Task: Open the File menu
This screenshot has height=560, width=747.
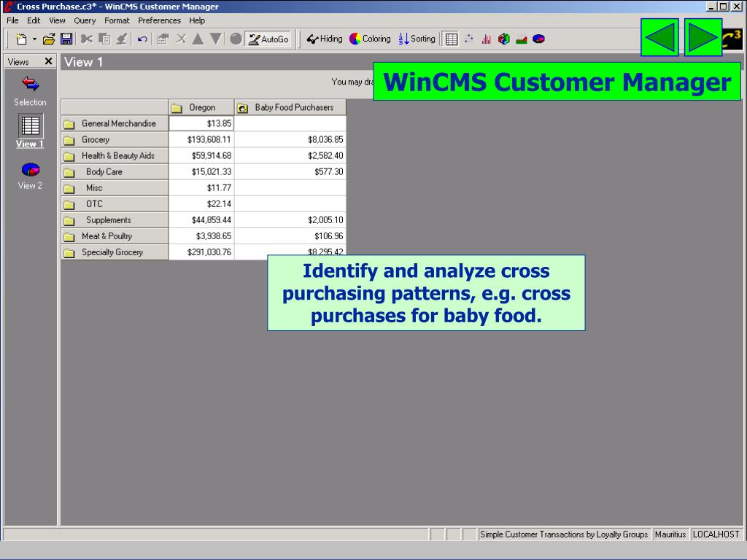Action: [x=12, y=20]
